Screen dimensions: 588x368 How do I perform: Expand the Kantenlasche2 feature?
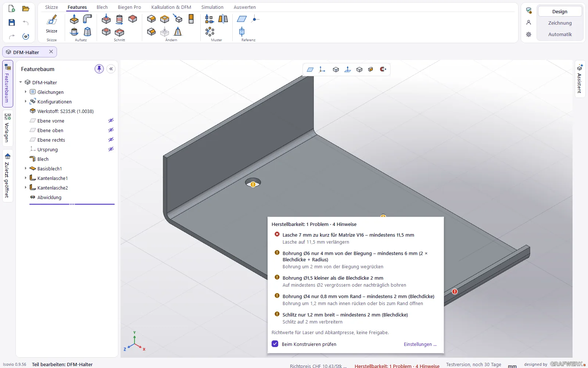tap(25, 188)
